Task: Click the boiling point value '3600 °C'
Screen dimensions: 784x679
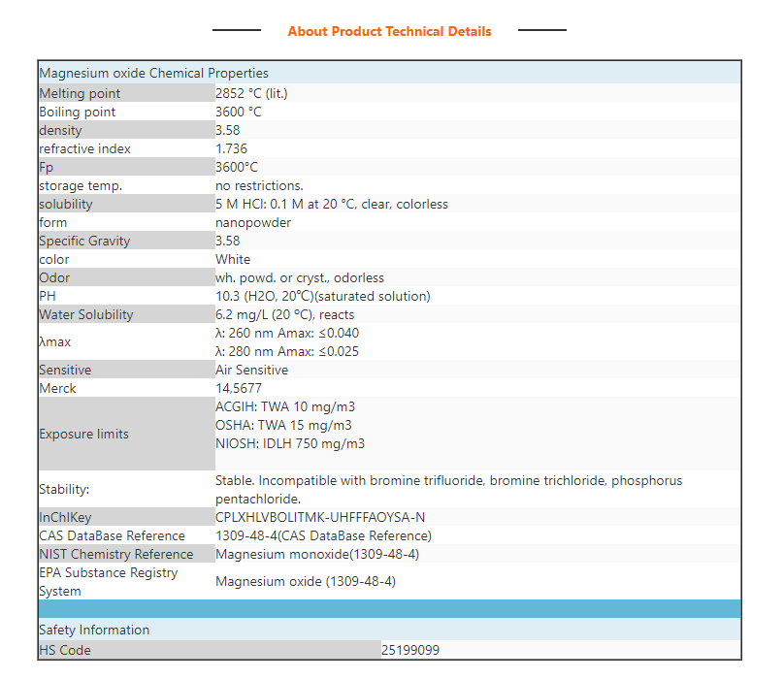Action: 239,112
